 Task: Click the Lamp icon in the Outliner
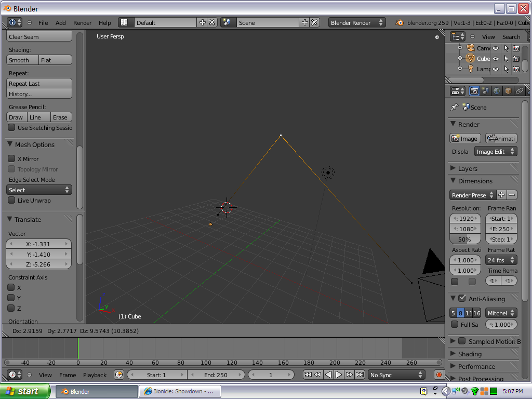[471, 69]
